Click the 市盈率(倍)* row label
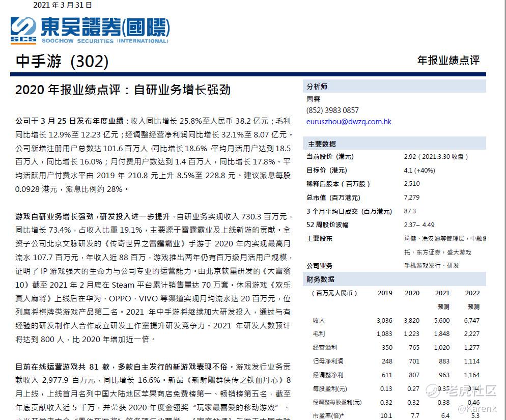506x420 pixels. pos(328,416)
